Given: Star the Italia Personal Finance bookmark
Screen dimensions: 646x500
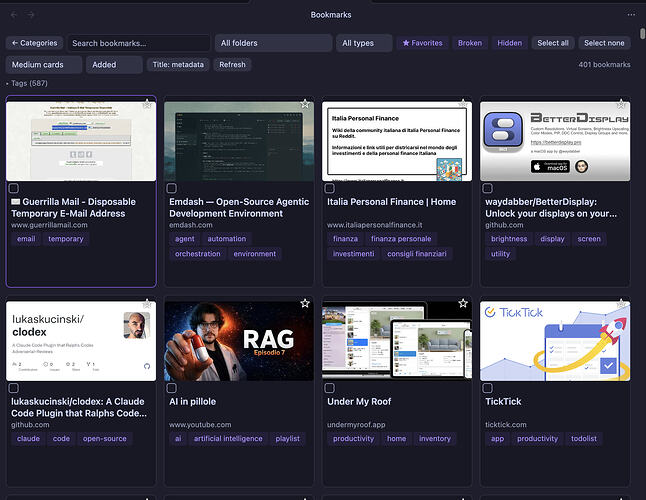Looking at the screenshot, I should pyautogui.click(x=463, y=104).
